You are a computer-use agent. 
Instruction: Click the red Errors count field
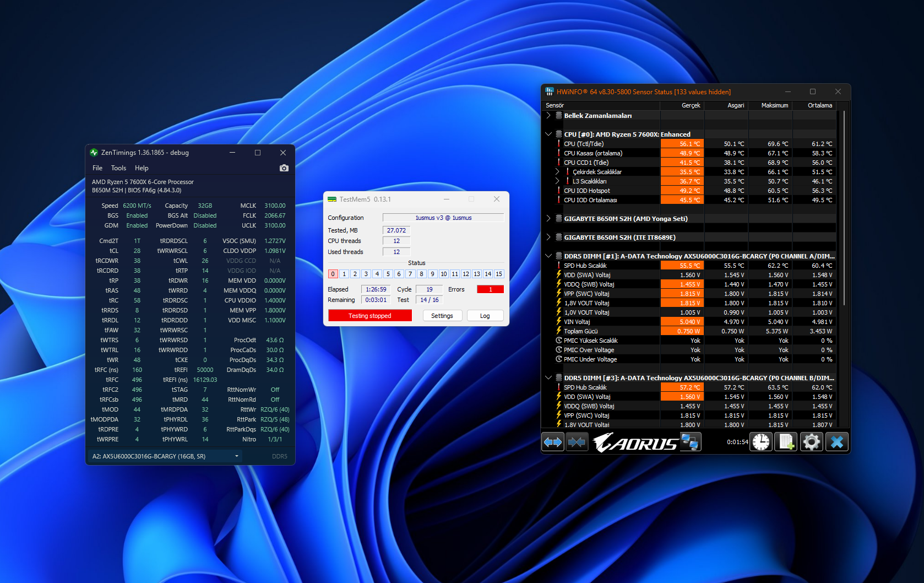click(491, 289)
